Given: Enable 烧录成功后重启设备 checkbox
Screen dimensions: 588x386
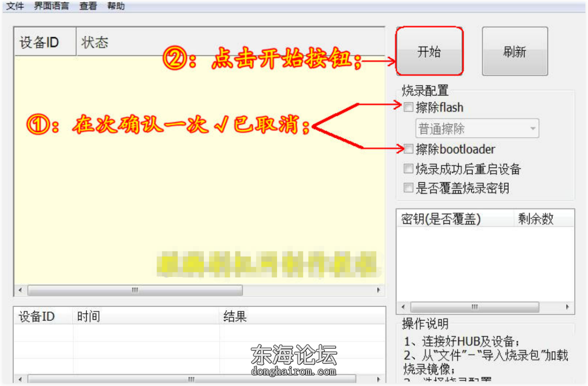Looking at the screenshot, I should [408, 169].
